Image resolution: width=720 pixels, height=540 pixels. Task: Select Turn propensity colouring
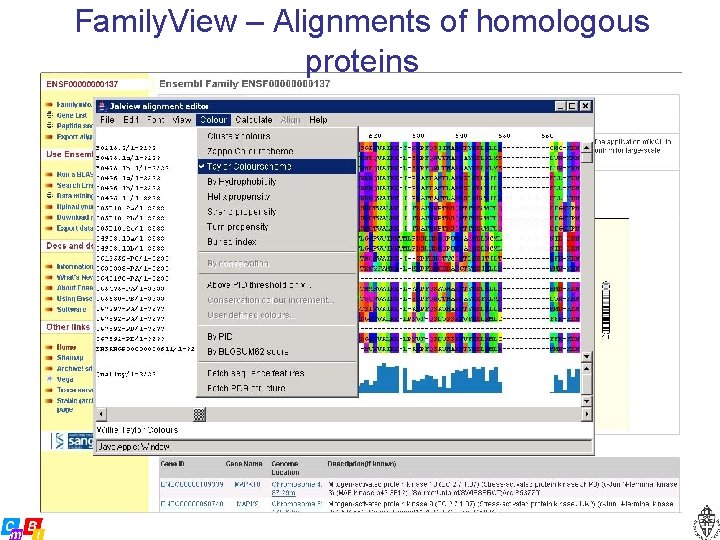[277, 227]
